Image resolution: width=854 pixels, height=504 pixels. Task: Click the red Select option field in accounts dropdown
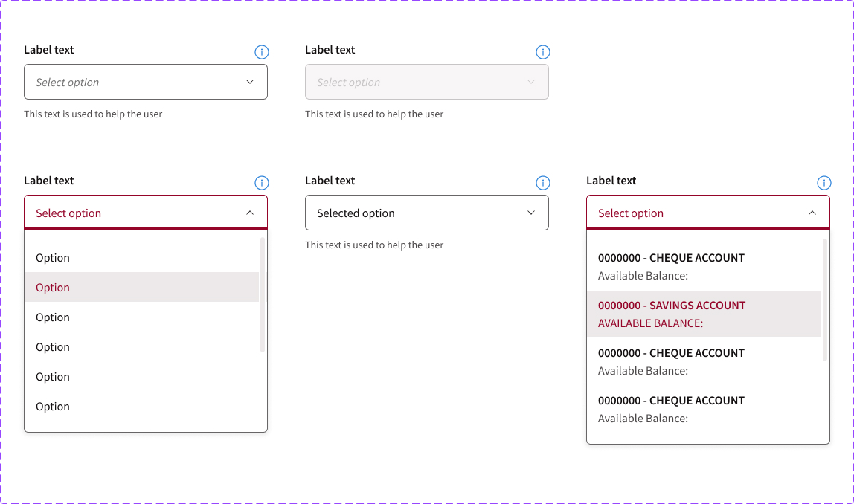coord(692,213)
